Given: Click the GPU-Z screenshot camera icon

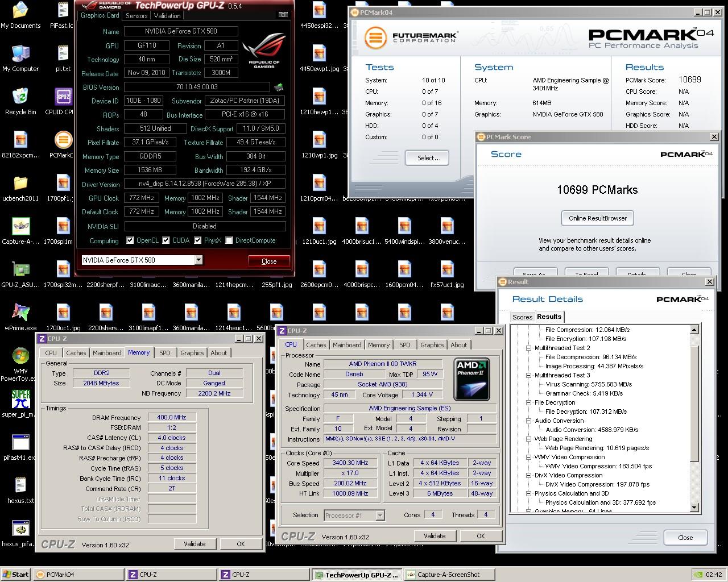Looking at the screenshot, I should click(283, 15).
